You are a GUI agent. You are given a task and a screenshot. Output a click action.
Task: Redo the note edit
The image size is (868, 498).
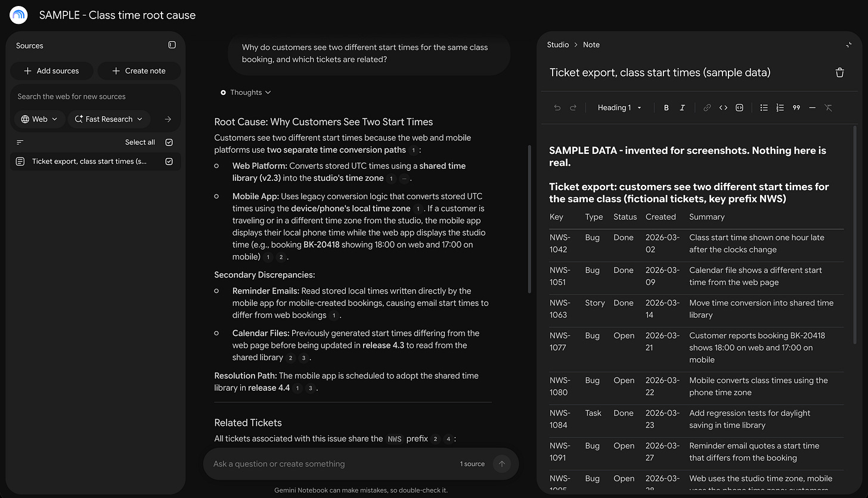[573, 108]
